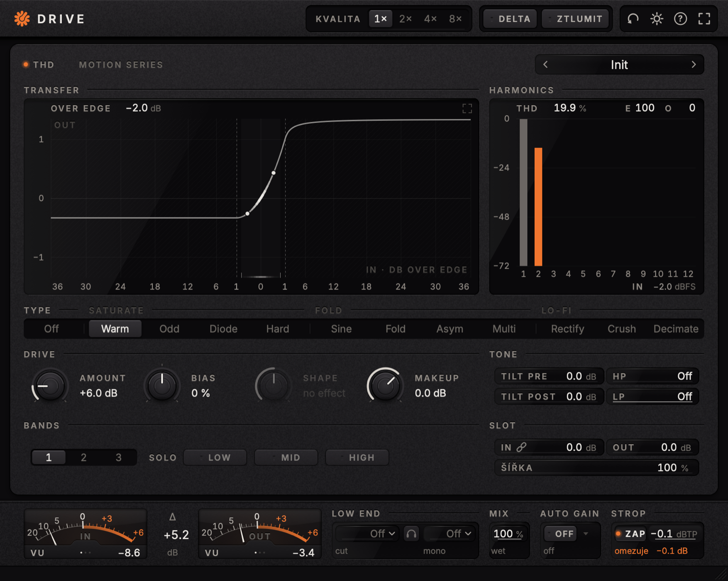The image size is (728, 581).
Task: Open the LP filter setting
Action: 652,397
